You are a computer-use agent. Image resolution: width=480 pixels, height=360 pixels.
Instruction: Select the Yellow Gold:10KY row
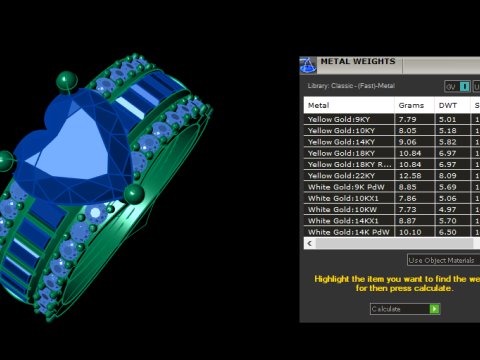click(x=392, y=131)
